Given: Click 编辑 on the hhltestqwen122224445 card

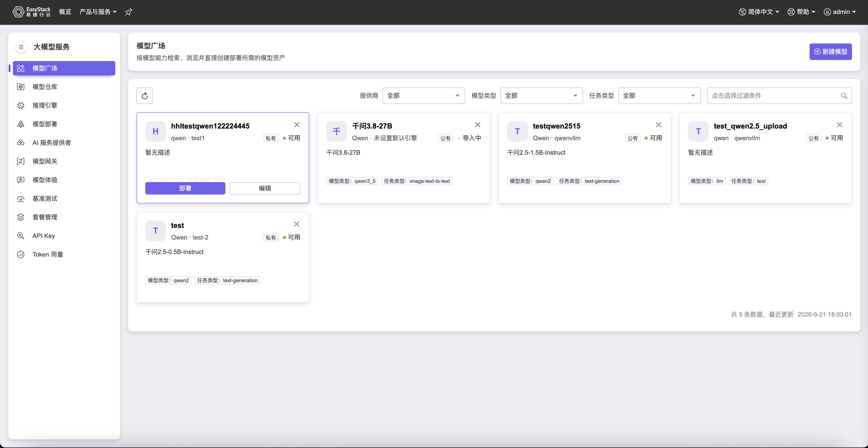Looking at the screenshot, I should click(264, 188).
